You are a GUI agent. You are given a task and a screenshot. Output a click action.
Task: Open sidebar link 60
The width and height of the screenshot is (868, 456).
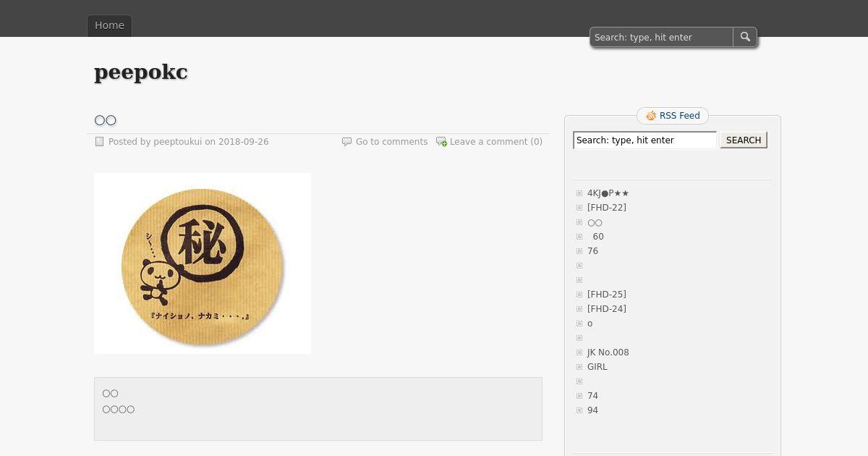pyautogui.click(x=598, y=237)
